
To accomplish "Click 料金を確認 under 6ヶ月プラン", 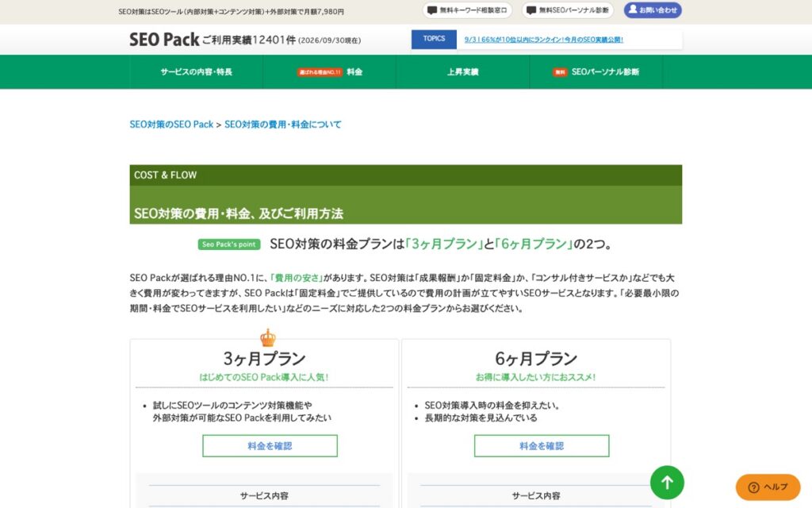I will click(x=542, y=446).
